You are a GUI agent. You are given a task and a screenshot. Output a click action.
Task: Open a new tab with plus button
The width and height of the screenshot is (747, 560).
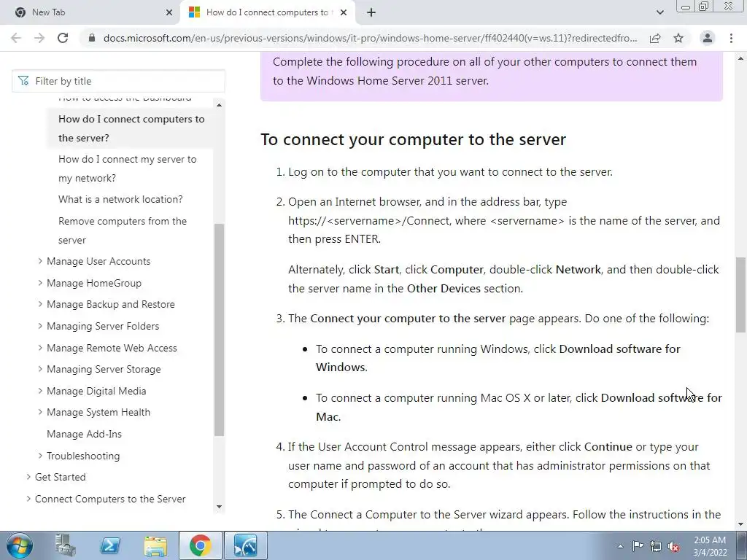tap(371, 12)
